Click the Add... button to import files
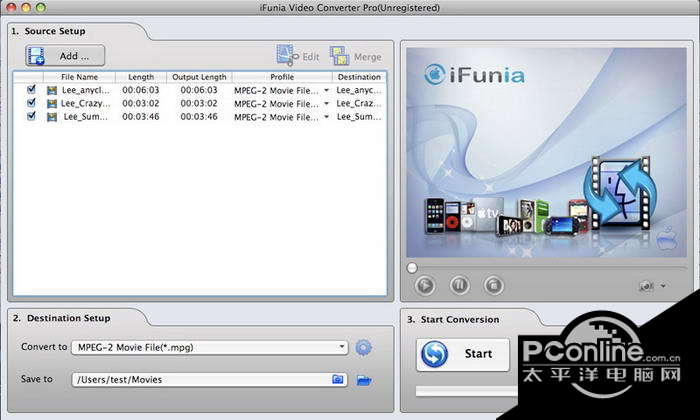Viewport: 700px width, 420px height. coord(66,56)
